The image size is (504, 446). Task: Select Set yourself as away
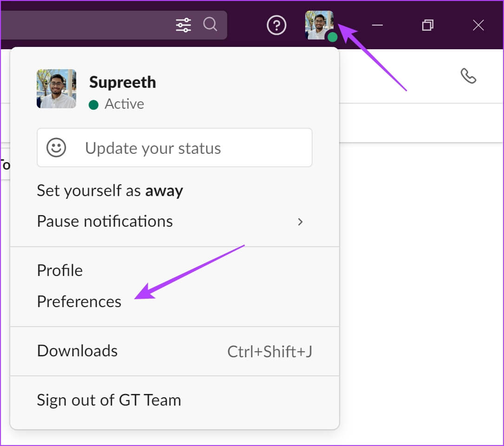pyautogui.click(x=110, y=190)
